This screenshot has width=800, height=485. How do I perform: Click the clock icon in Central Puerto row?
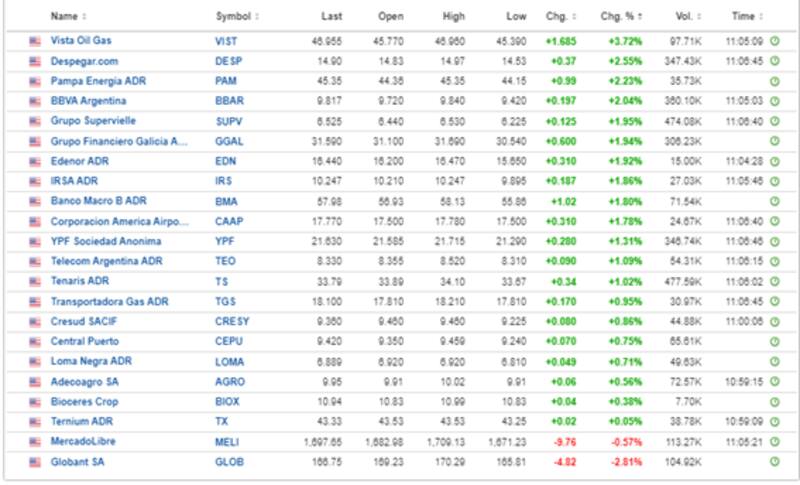click(x=774, y=343)
